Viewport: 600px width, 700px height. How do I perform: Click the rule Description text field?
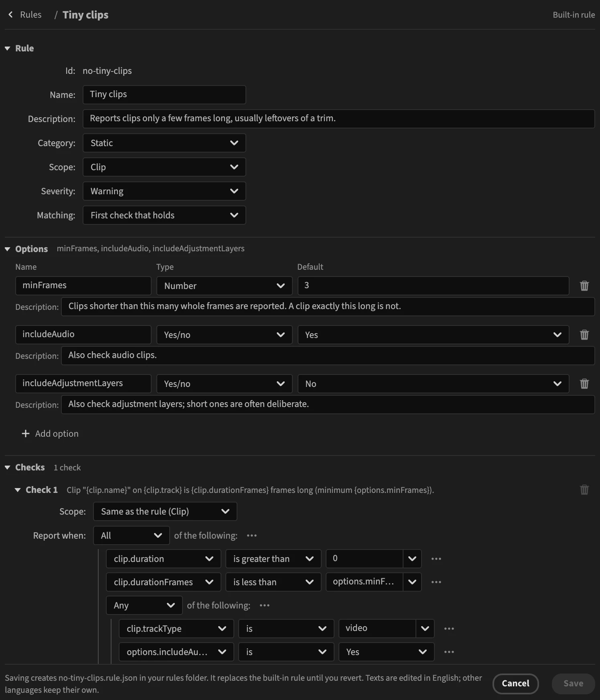(x=339, y=119)
